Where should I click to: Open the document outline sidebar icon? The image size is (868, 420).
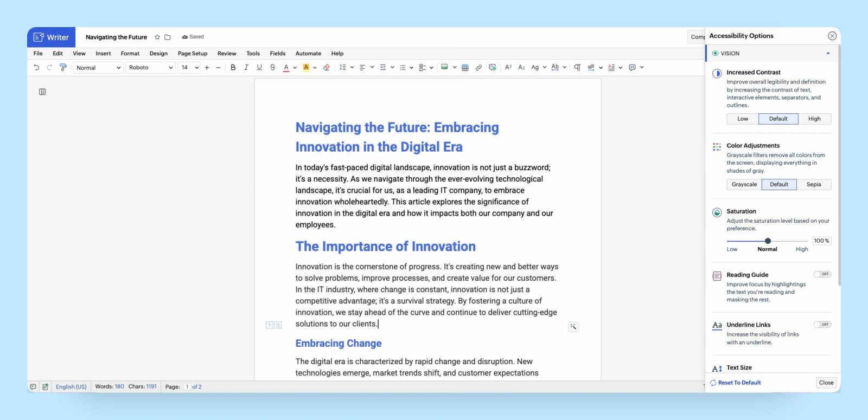coord(42,92)
